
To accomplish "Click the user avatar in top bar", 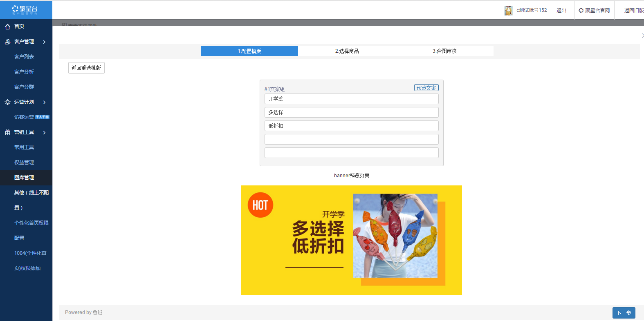I will coord(508,11).
